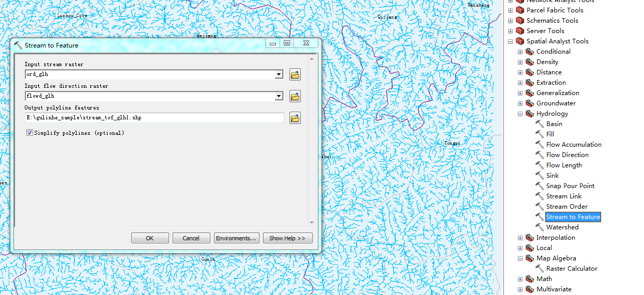Open the Flow Length tool
644x295 pixels.
[564, 165]
